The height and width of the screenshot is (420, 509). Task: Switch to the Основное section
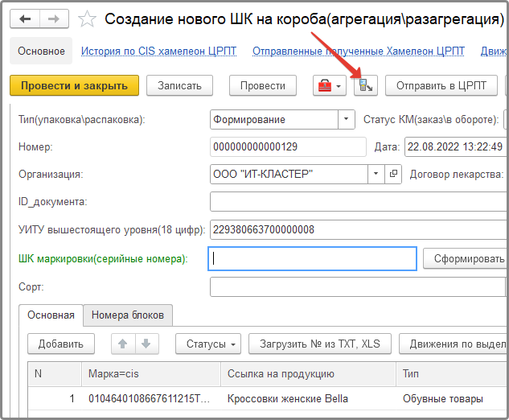click(x=41, y=51)
